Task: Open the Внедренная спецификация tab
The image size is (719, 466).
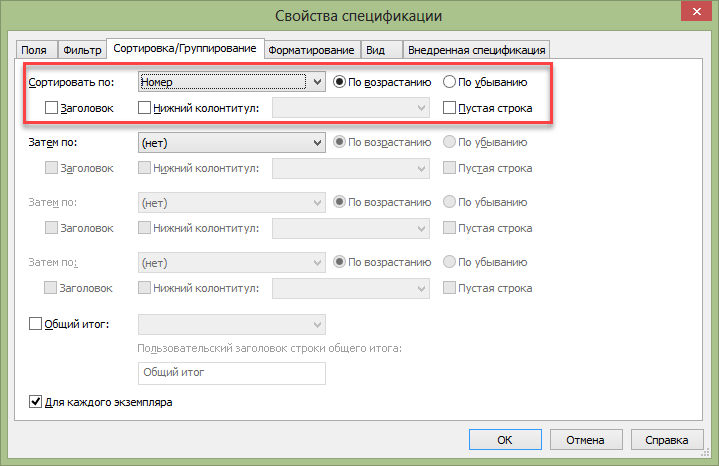Action: coord(476,50)
